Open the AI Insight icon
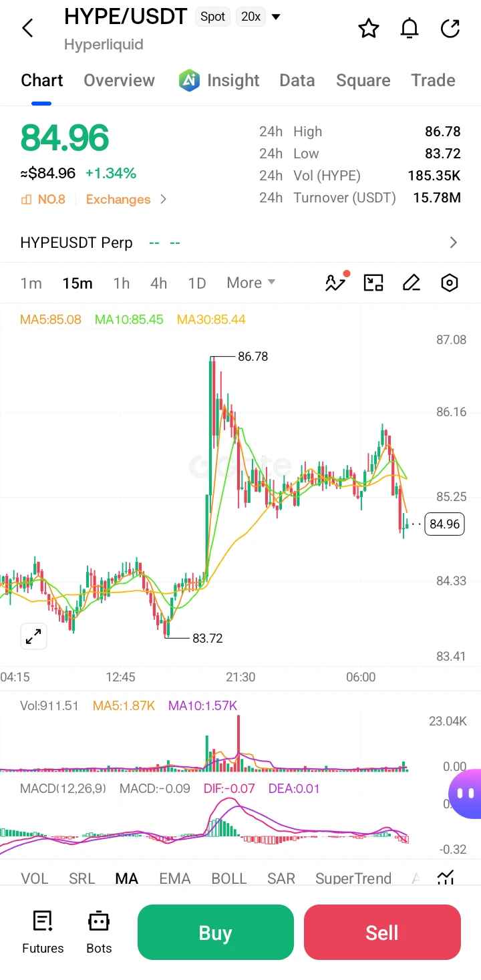 point(190,80)
